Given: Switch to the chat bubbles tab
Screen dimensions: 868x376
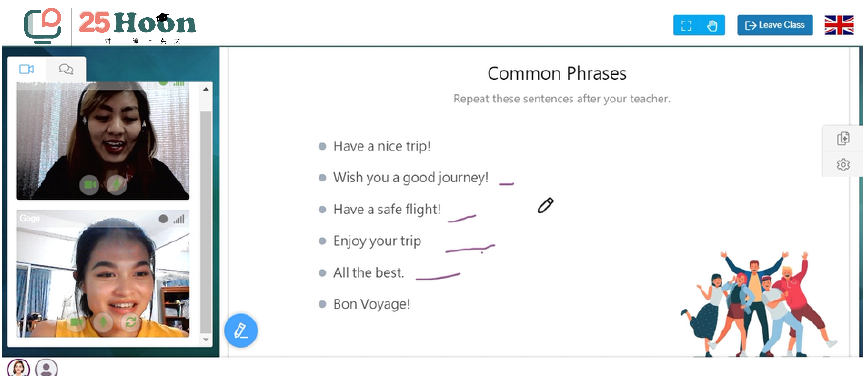Looking at the screenshot, I should 66,69.
